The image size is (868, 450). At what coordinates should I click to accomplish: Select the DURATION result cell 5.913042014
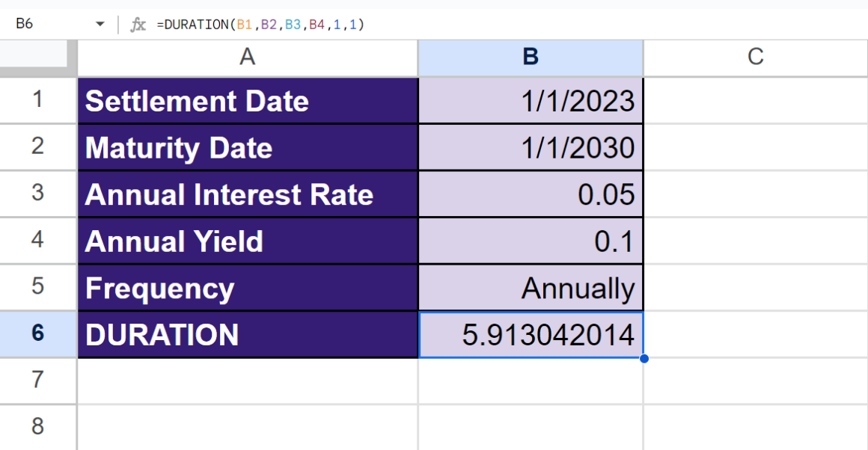click(531, 335)
